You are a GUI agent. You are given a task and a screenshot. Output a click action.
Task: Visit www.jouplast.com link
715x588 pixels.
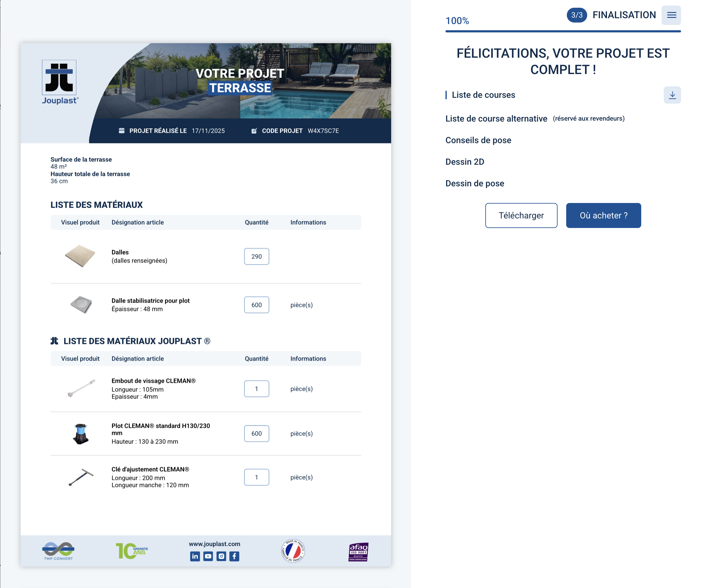[x=215, y=544]
